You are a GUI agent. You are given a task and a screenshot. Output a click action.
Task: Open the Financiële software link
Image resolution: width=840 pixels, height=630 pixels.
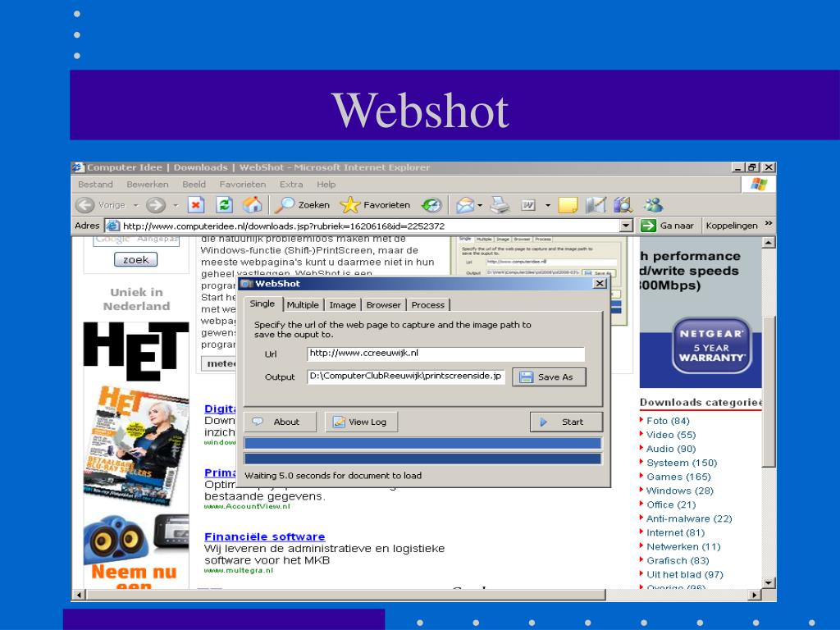tap(265, 536)
